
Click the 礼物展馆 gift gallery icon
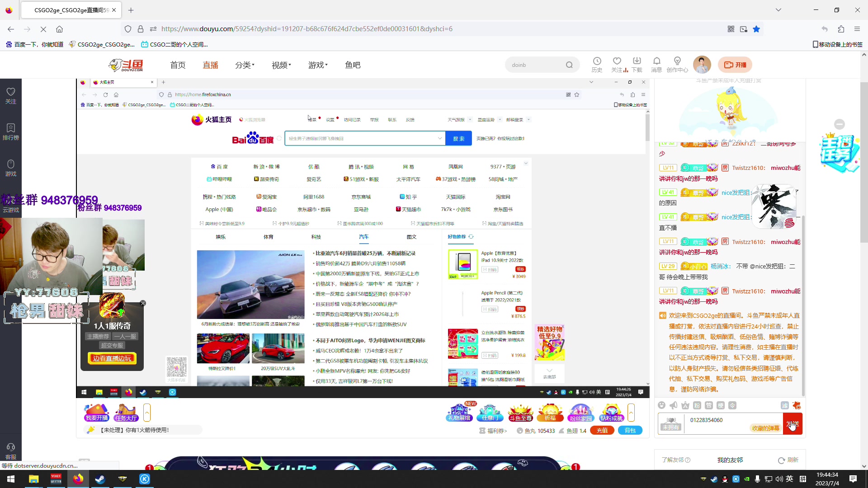[x=459, y=412]
